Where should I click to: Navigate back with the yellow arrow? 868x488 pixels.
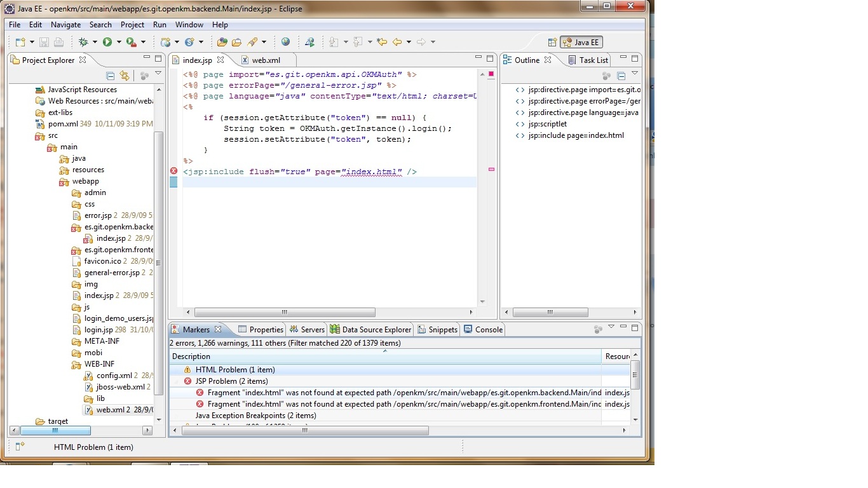pyautogui.click(x=397, y=42)
